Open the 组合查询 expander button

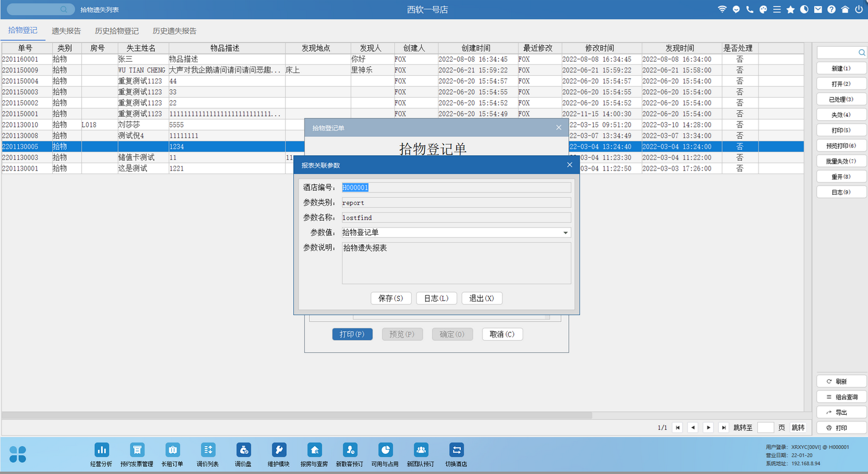[x=841, y=397]
